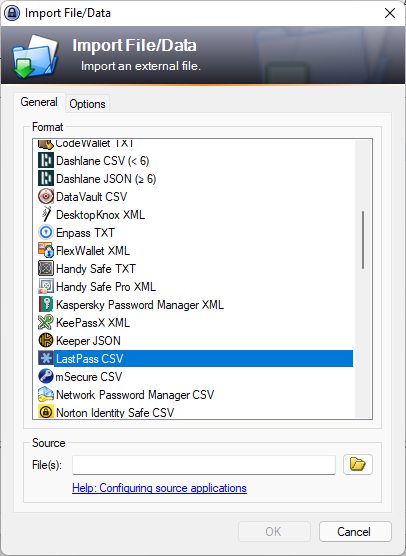Select the DataVault CSV format

[x=91, y=197]
